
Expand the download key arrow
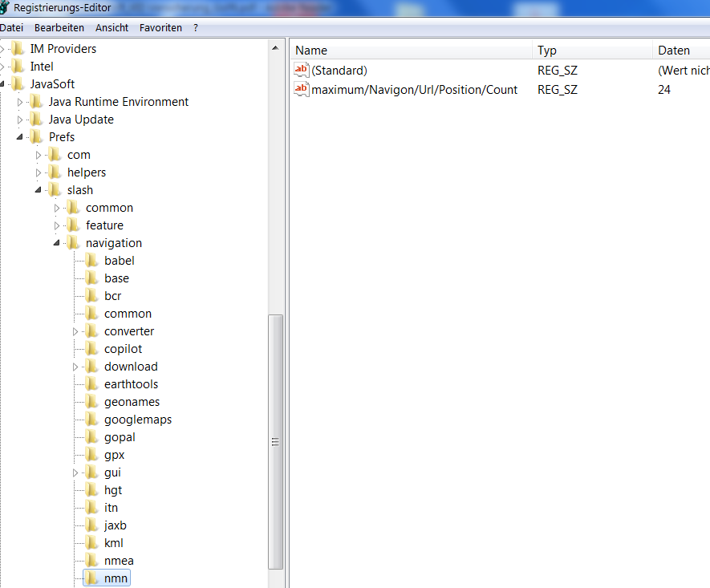coord(76,367)
